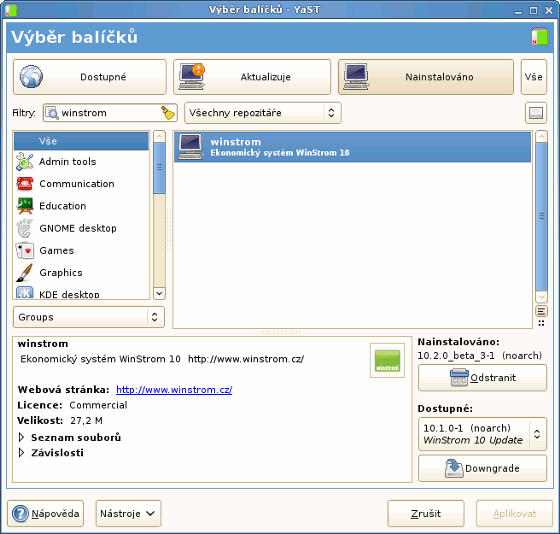
Task: Click the Aplikovat button
Action: click(514, 514)
